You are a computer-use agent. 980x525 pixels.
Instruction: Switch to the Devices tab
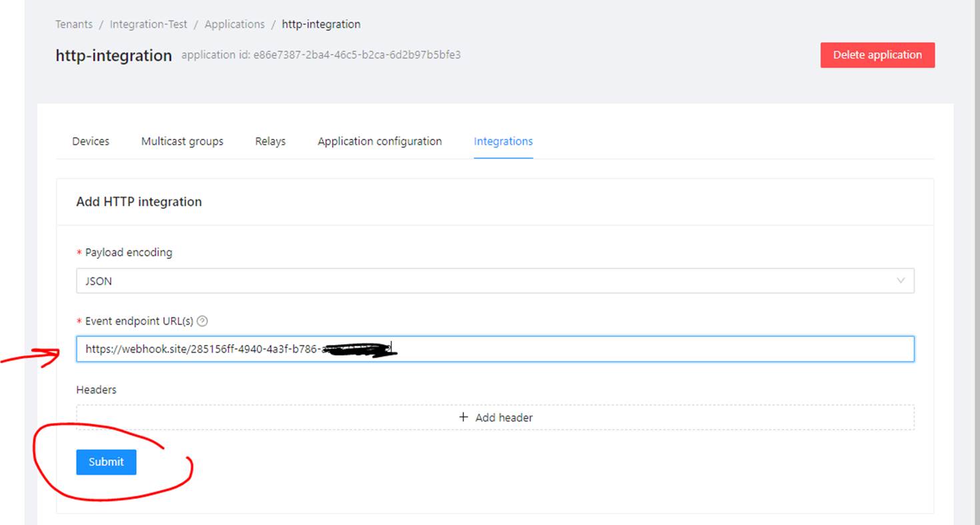(x=91, y=141)
